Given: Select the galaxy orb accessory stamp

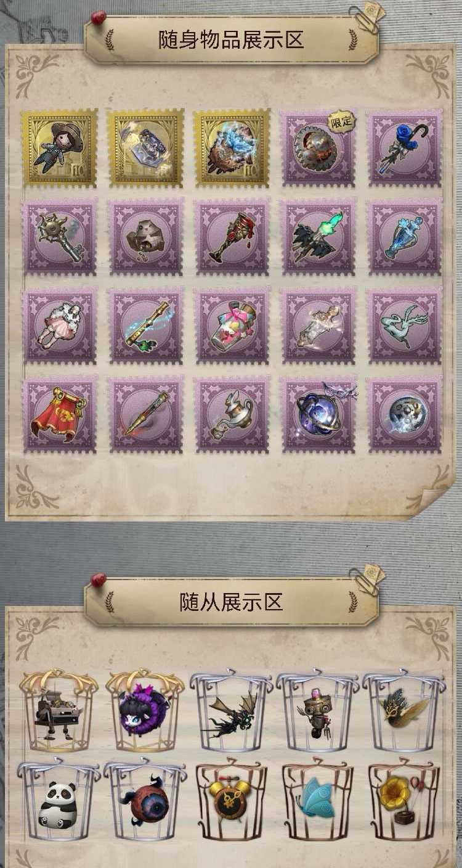Looking at the screenshot, I should pos(318,414).
